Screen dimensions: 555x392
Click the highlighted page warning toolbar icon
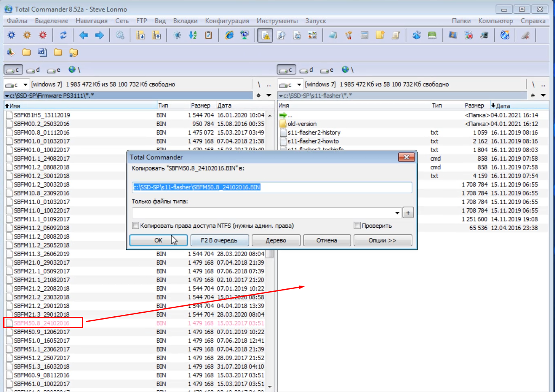coord(265,36)
